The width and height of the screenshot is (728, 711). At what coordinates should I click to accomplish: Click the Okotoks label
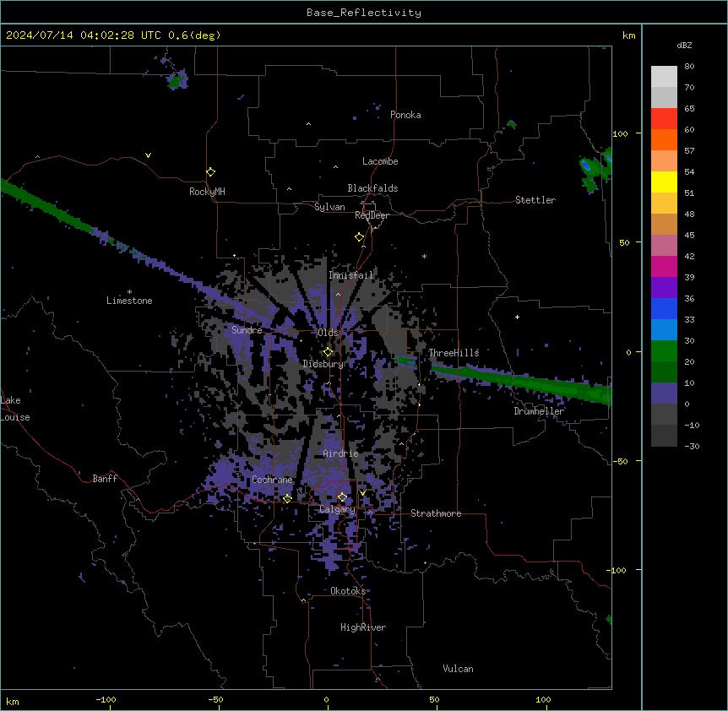pyautogui.click(x=348, y=591)
